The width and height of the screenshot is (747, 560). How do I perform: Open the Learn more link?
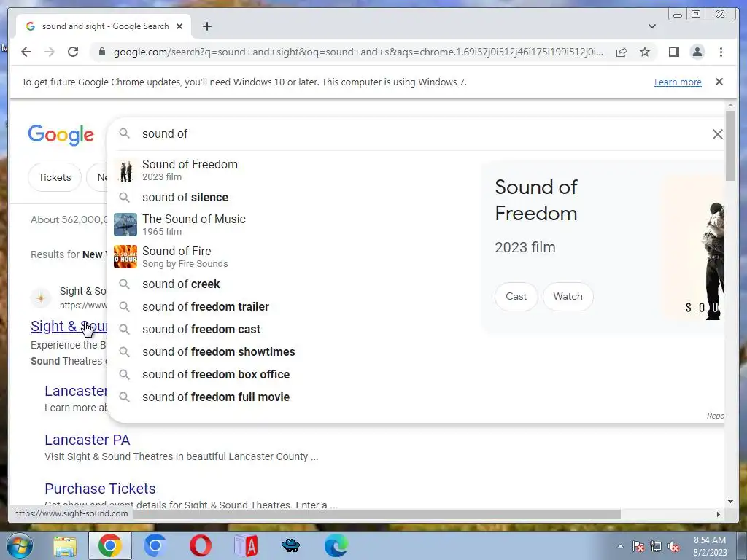pos(678,82)
